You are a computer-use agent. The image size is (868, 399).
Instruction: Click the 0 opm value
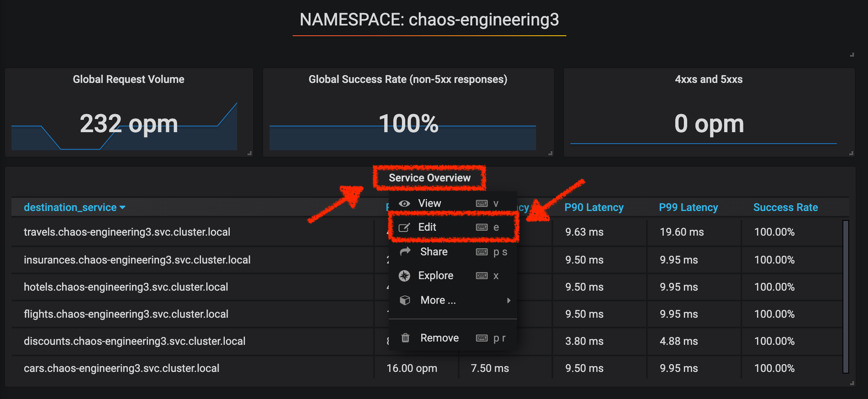[709, 124]
